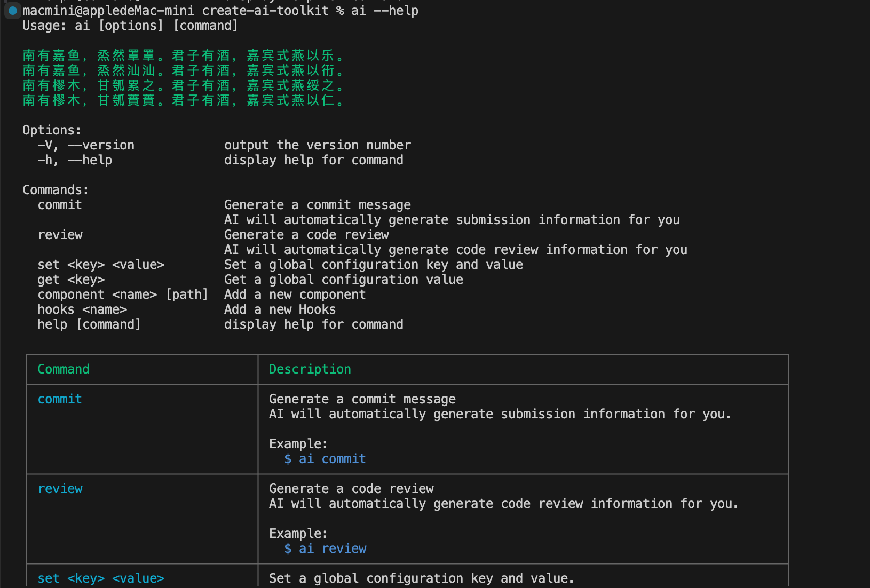Click the green 'Command' table header
The height and width of the screenshot is (588, 870).
(64, 369)
